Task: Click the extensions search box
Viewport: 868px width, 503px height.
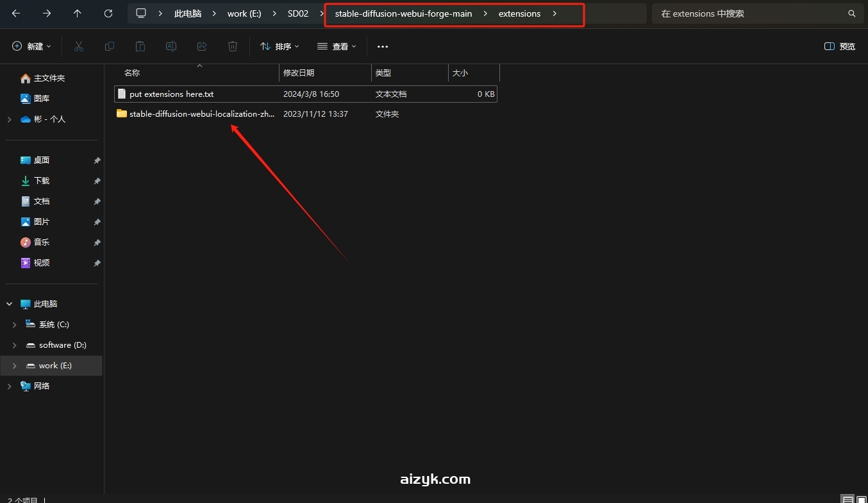Action: tap(750, 13)
